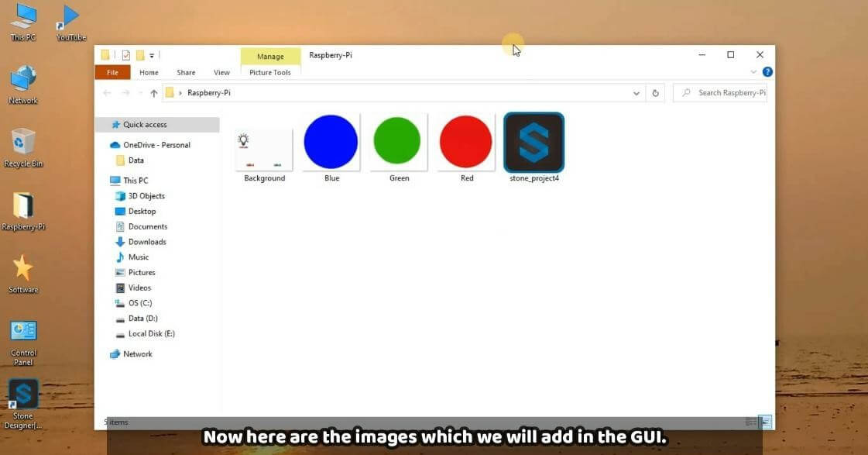Open Explorer help with the question mark
The image size is (868, 455).
click(767, 71)
